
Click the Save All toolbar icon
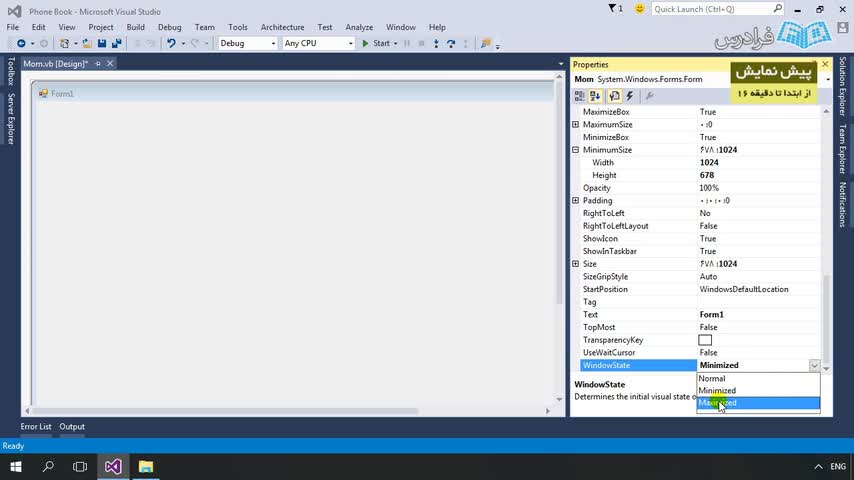coord(117,43)
